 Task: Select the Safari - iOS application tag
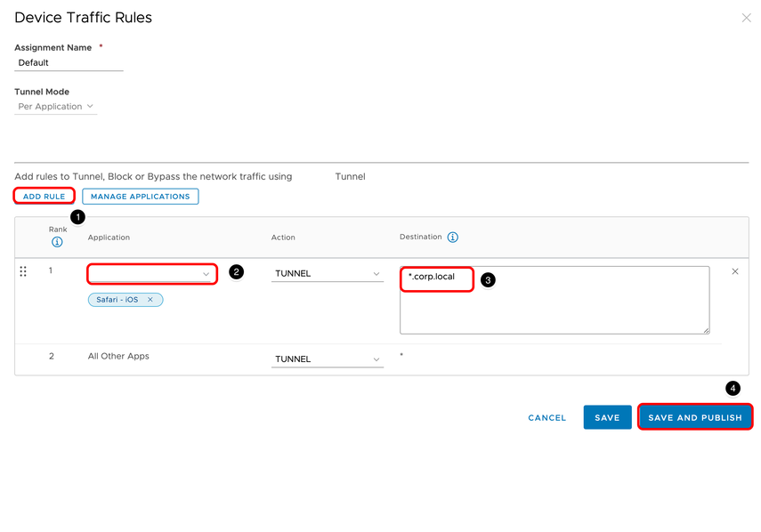point(117,300)
